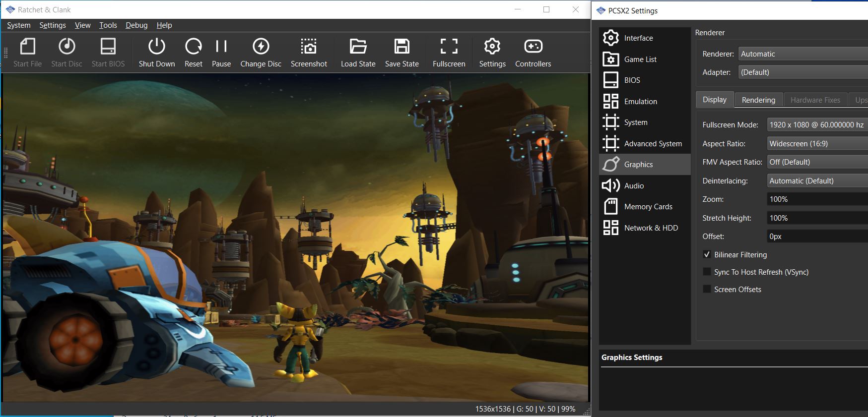Open the Controllers configuration
The width and height of the screenshot is (868, 417).
tap(533, 53)
